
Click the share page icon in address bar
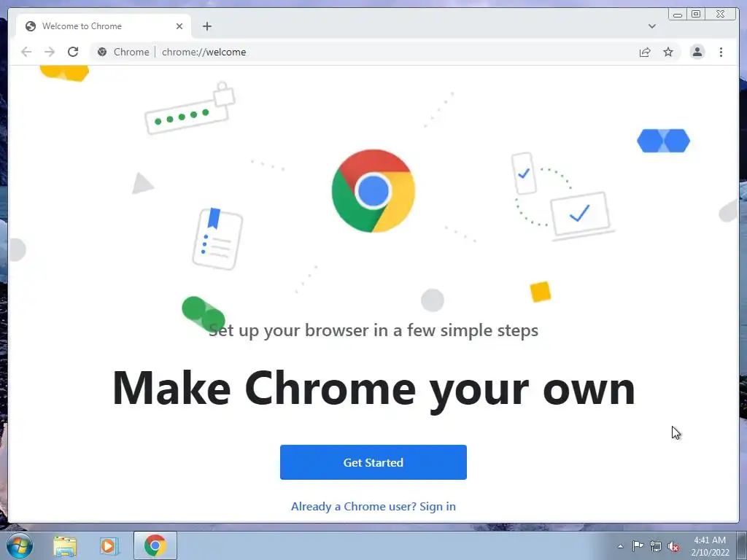pos(645,52)
